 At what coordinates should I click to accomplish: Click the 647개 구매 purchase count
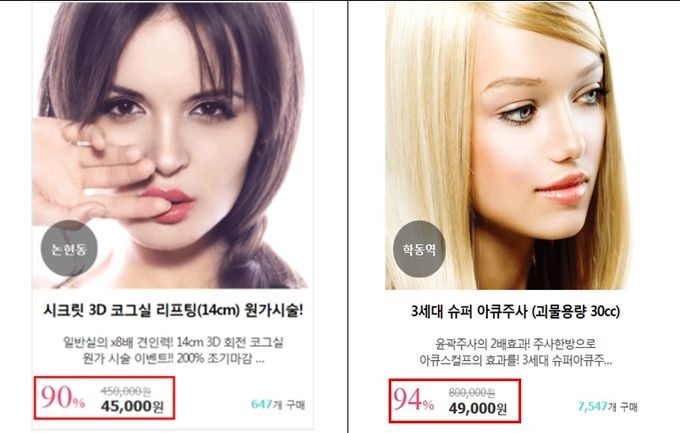point(278,404)
